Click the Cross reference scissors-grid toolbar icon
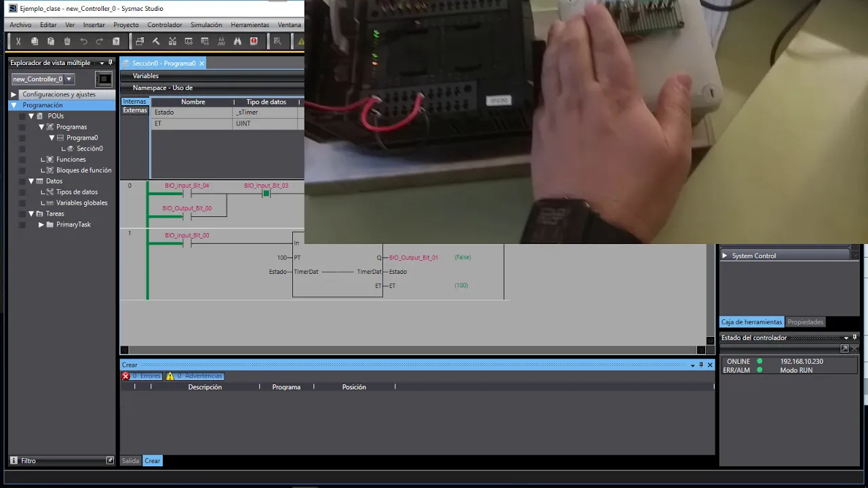 pos(172,41)
